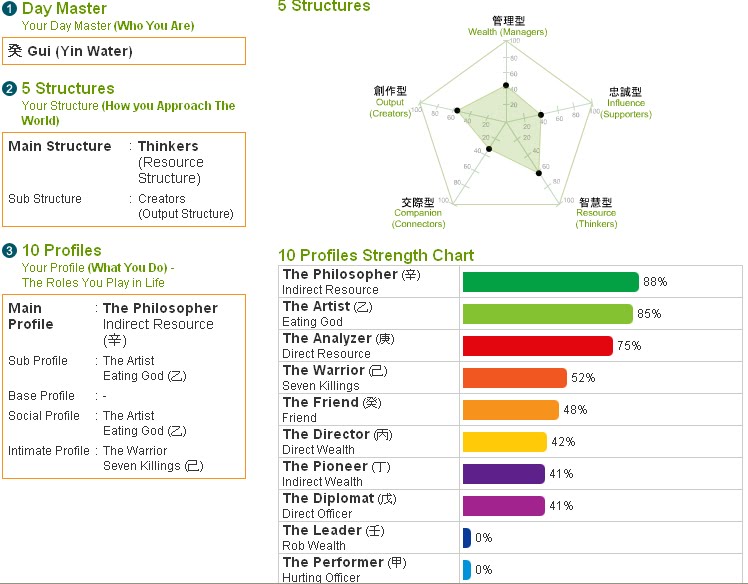748x584 pixels.
Task: Click the number 2 Structures badge
Action: point(10,89)
